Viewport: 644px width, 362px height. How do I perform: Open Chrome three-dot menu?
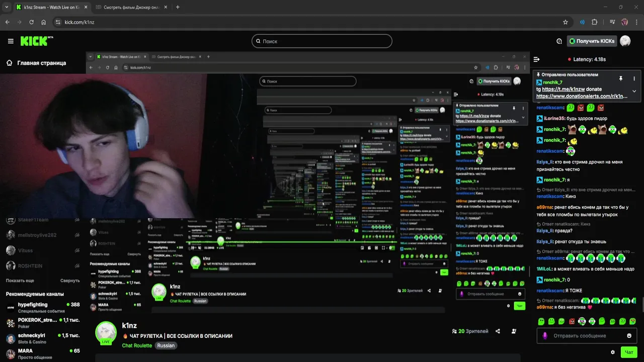click(x=636, y=22)
